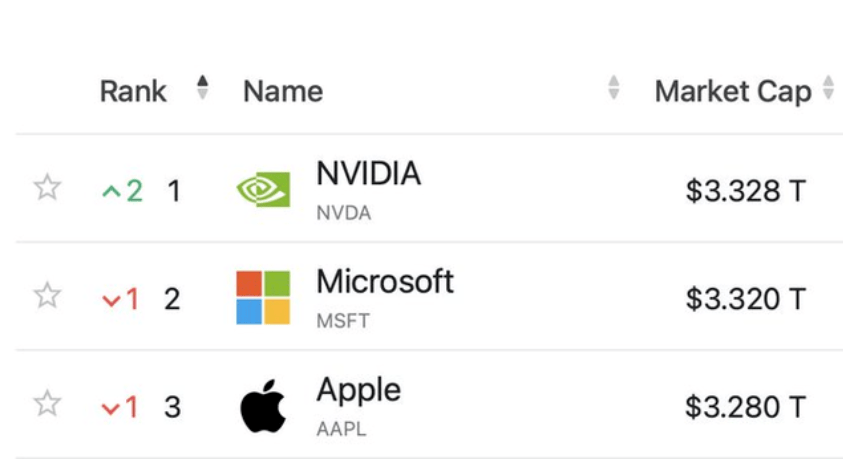
Task: Click the Rank column header
Action: 131,92
